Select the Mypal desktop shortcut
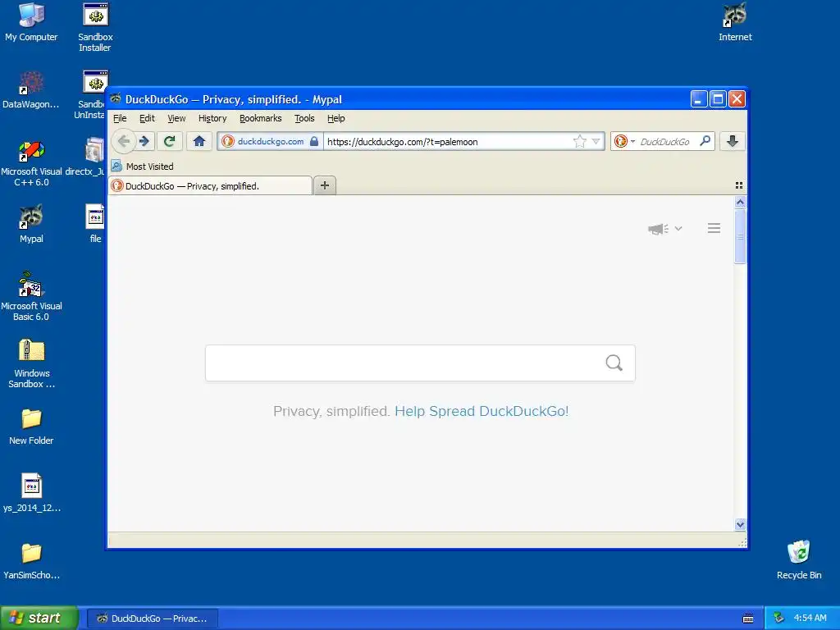The image size is (840, 630). tap(31, 224)
